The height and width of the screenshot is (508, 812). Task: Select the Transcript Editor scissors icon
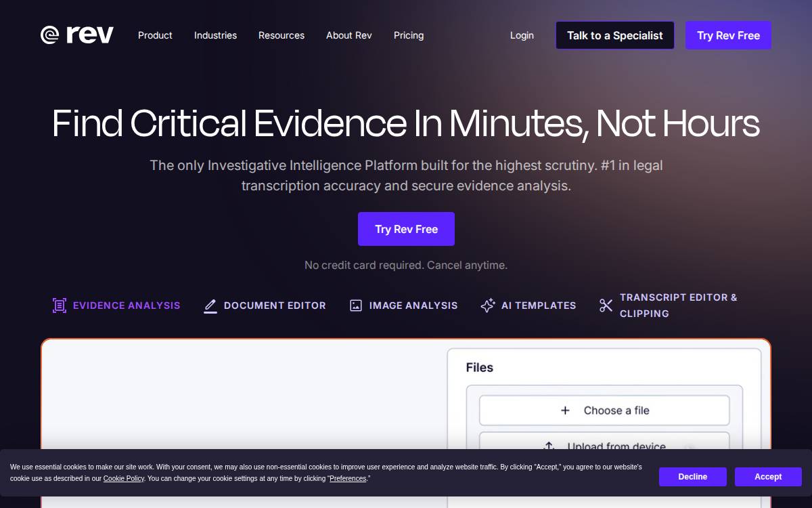[x=606, y=305]
